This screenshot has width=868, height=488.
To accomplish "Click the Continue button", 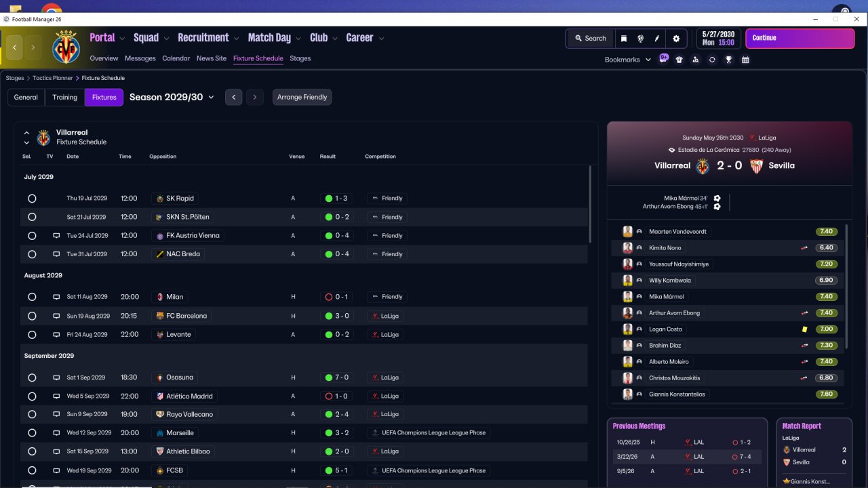I will click(x=800, y=38).
